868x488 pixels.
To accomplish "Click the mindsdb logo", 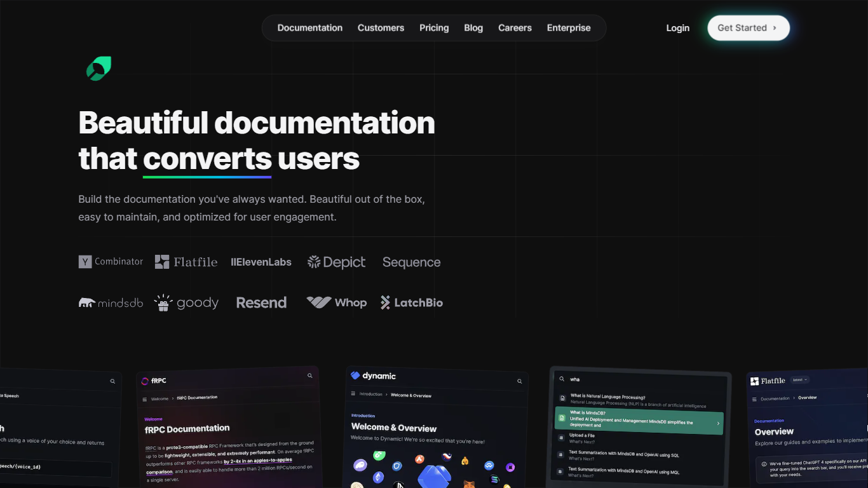I will (111, 303).
